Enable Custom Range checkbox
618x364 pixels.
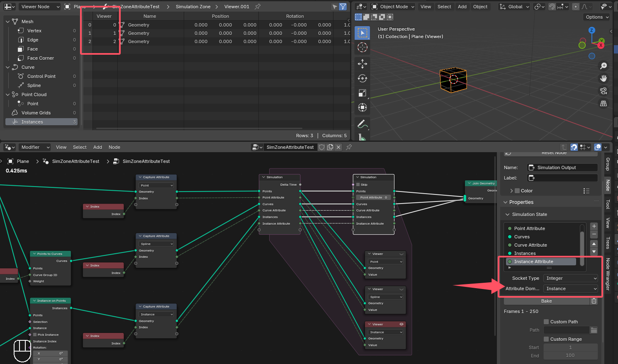[546, 339]
